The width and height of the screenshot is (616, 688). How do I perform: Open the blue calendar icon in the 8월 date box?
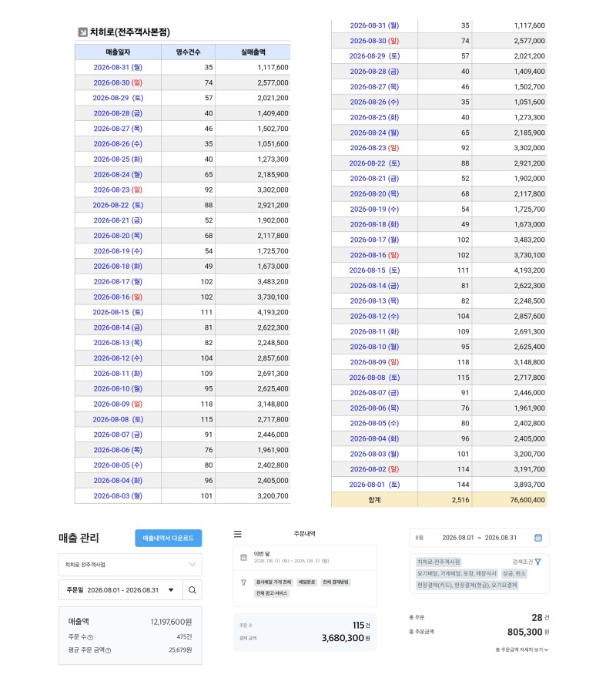point(538,538)
